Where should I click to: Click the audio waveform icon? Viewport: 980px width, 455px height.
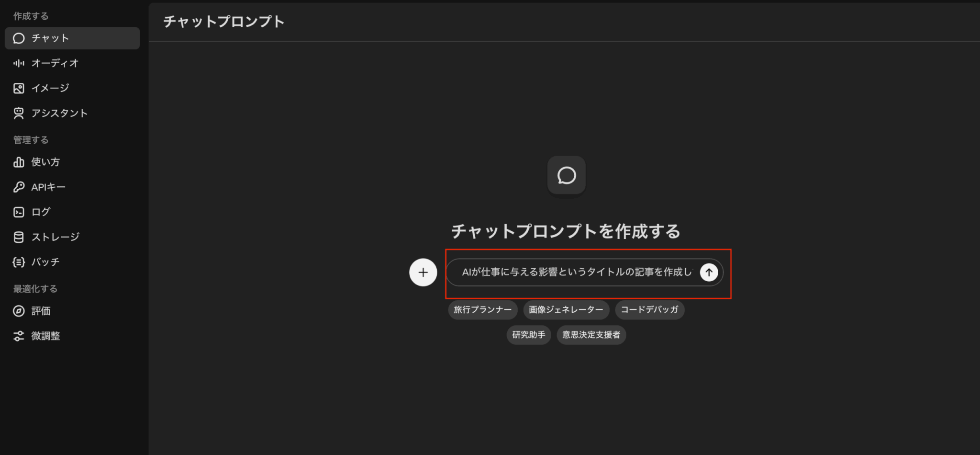coord(19,63)
